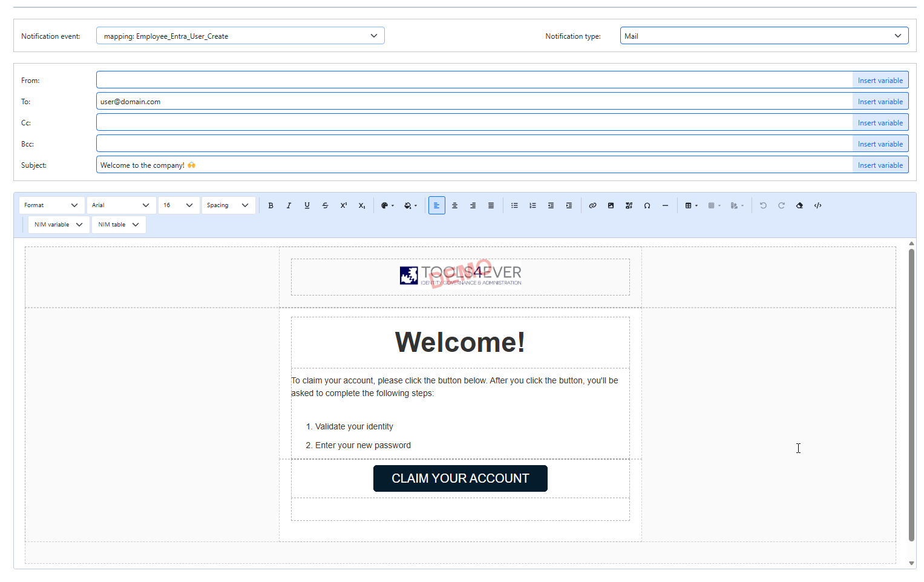Insert an image
924x582 pixels.
point(611,205)
